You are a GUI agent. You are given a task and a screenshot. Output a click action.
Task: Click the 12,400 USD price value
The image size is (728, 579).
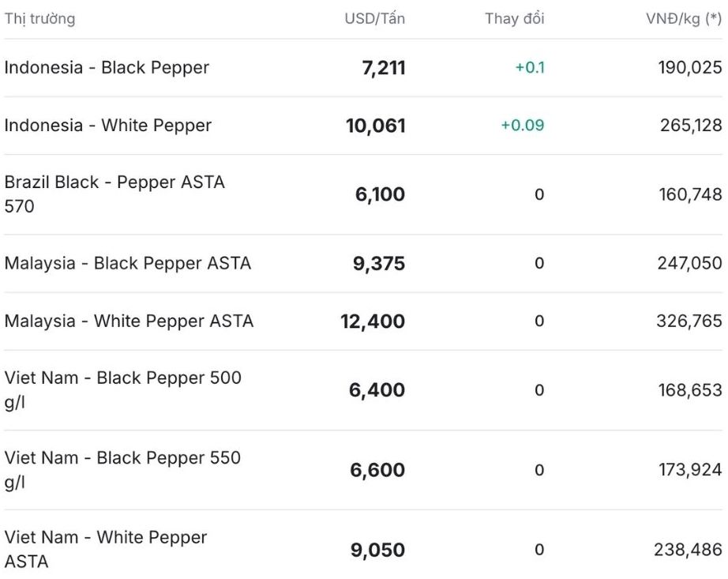(x=373, y=321)
